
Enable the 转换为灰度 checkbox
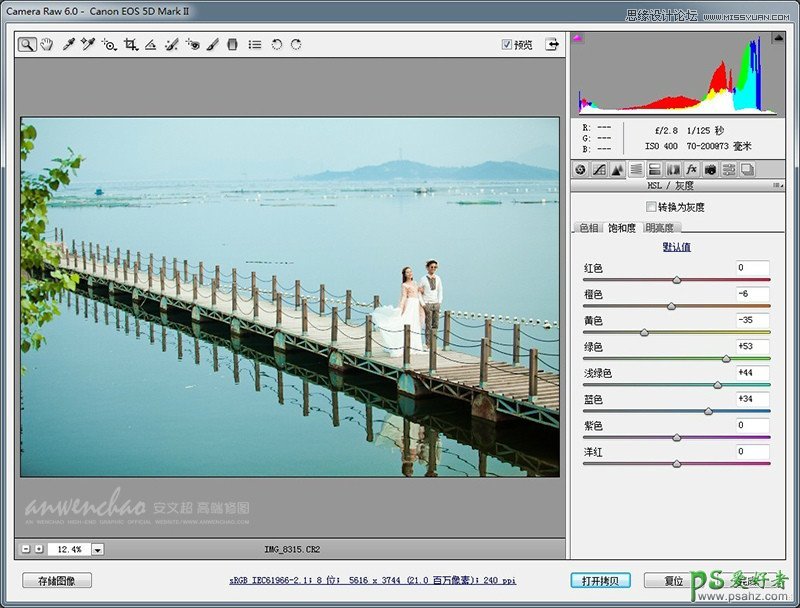652,207
